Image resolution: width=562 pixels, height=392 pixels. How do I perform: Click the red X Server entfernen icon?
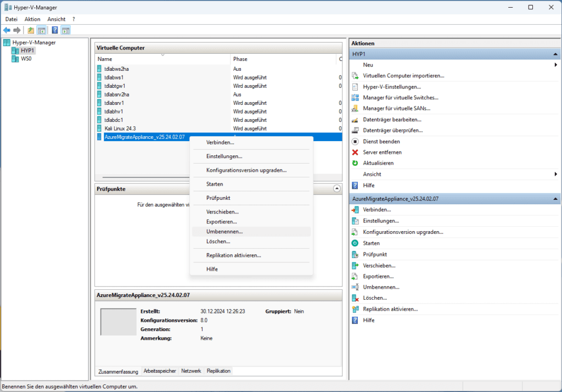click(355, 152)
